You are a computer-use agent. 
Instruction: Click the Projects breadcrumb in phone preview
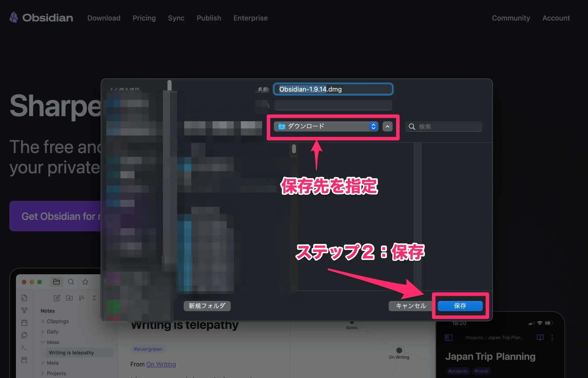click(474, 338)
